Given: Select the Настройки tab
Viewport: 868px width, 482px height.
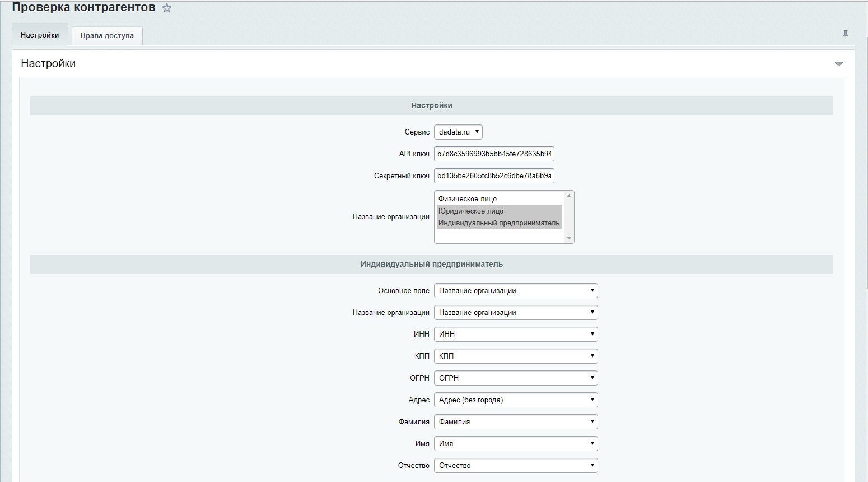Looking at the screenshot, I should (x=40, y=35).
